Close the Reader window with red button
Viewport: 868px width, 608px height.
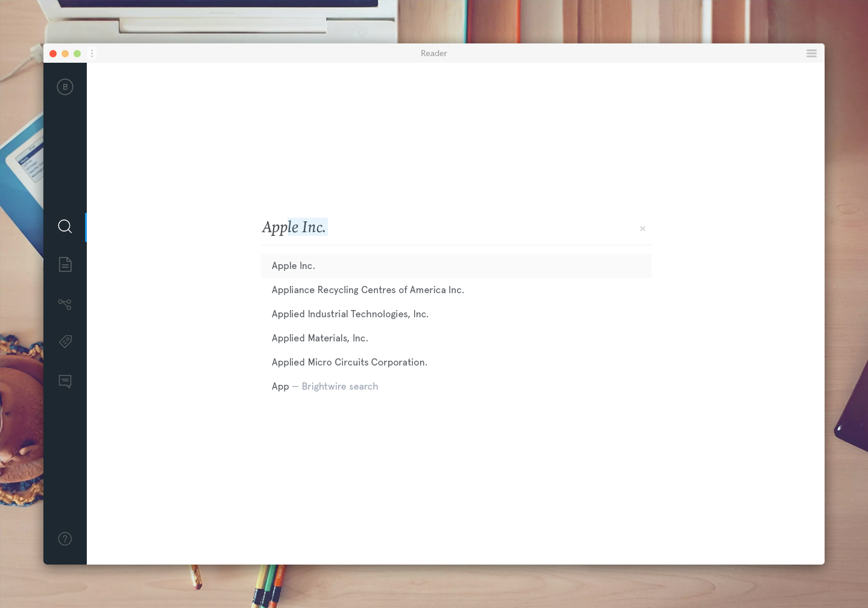[53, 54]
